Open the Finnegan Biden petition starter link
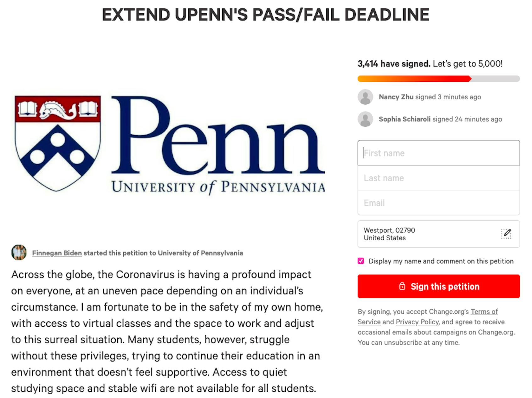The height and width of the screenshot is (398, 532). [x=57, y=253]
